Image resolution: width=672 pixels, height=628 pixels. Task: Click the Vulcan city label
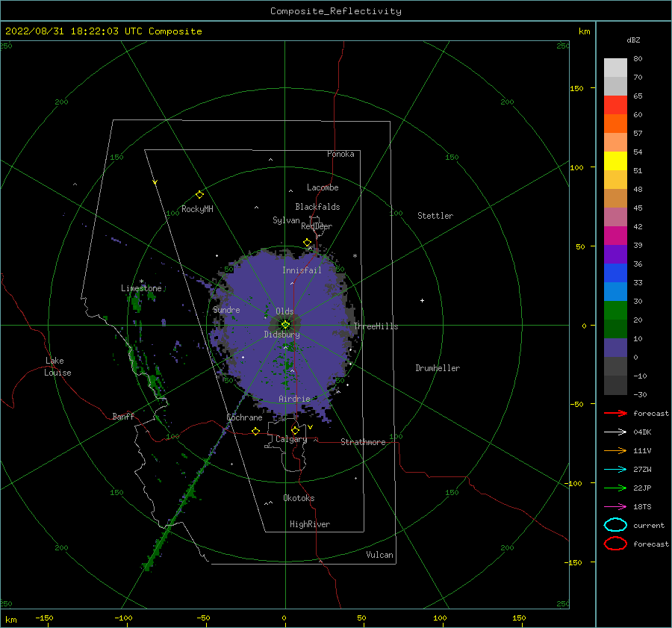(x=379, y=555)
